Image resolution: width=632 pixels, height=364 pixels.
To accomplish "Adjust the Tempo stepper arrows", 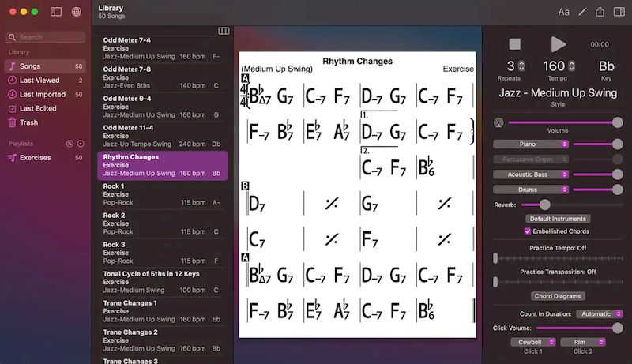I will point(571,66).
